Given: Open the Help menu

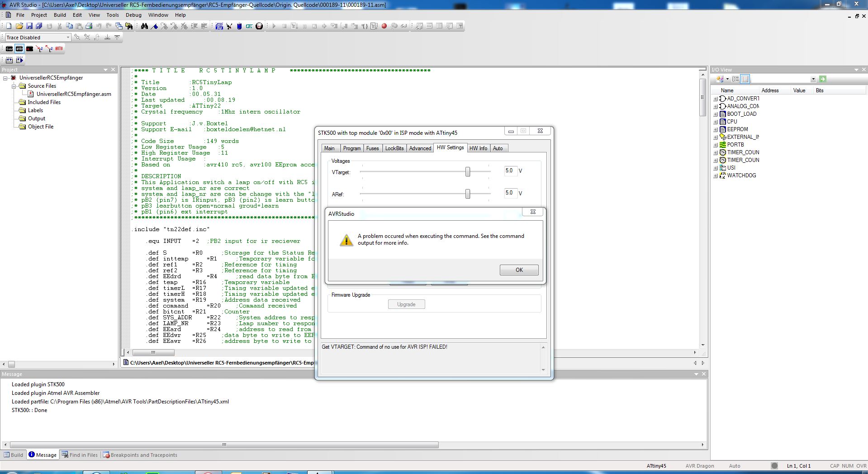Looking at the screenshot, I should (x=180, y=15).
